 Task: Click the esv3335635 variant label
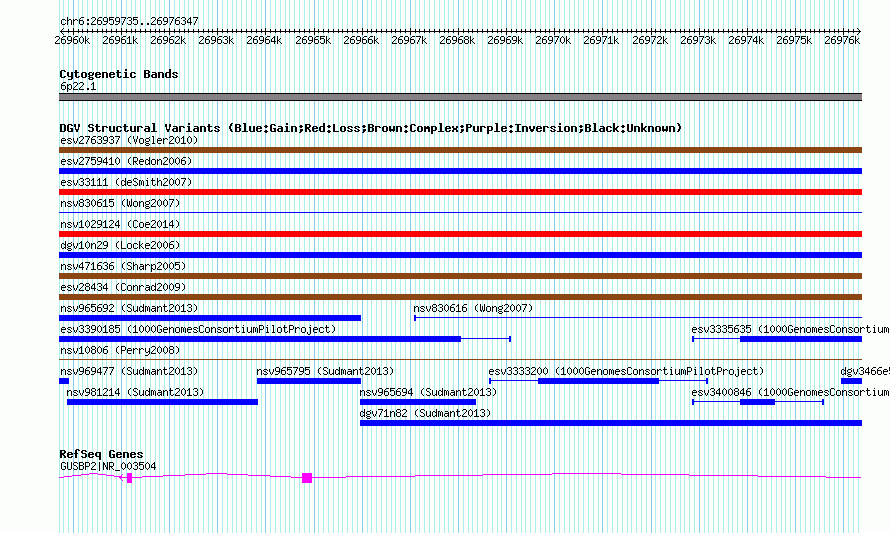click(790, 329)
